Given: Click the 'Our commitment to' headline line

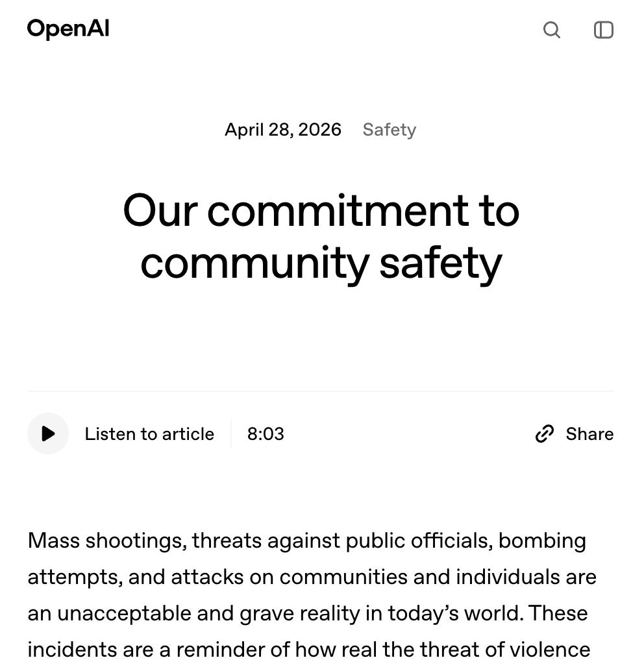Looking at the screenshot, I should tap(321, 210).
